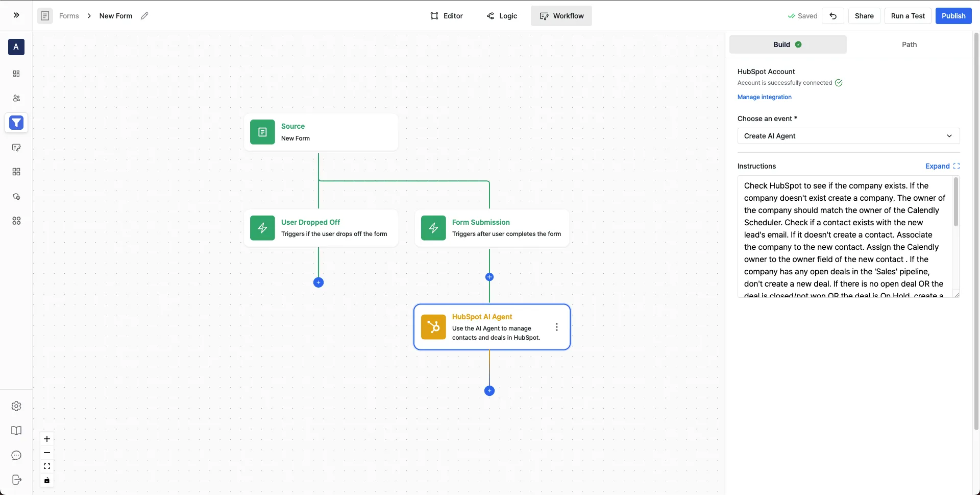This screenshot has height=495, width=980.
Task: Select the HubSpot AI Agent node title
Action: 482,317
